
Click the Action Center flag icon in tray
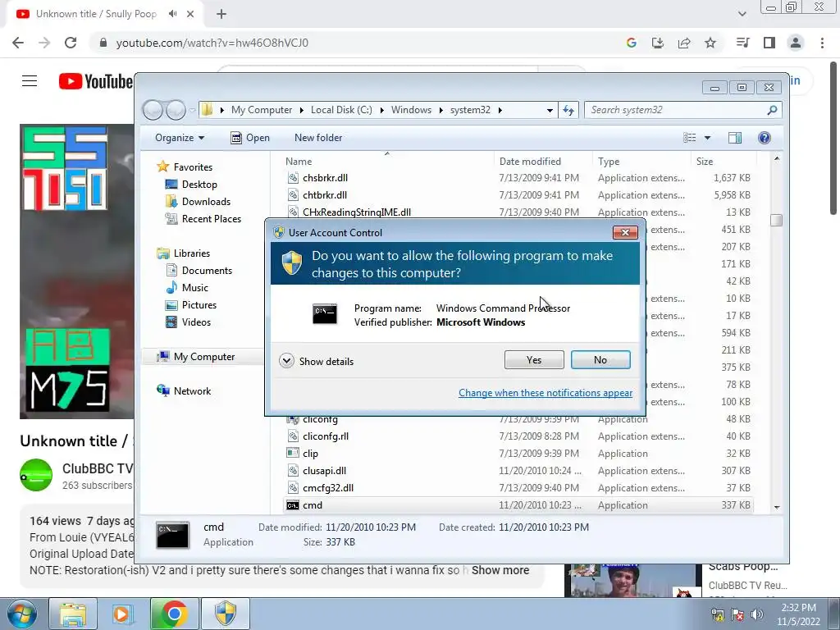(737, 614)
